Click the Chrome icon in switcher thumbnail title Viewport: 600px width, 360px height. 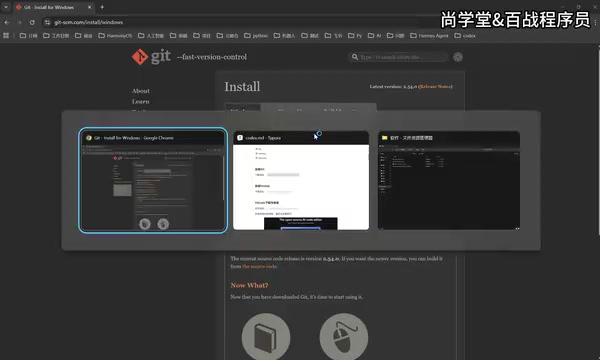[x=89, y=138]
